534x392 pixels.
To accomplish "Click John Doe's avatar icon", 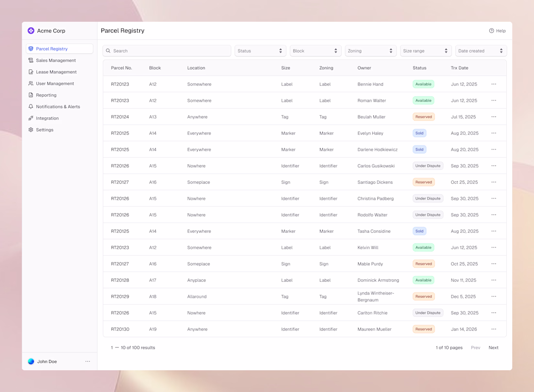I will [31, 361].
